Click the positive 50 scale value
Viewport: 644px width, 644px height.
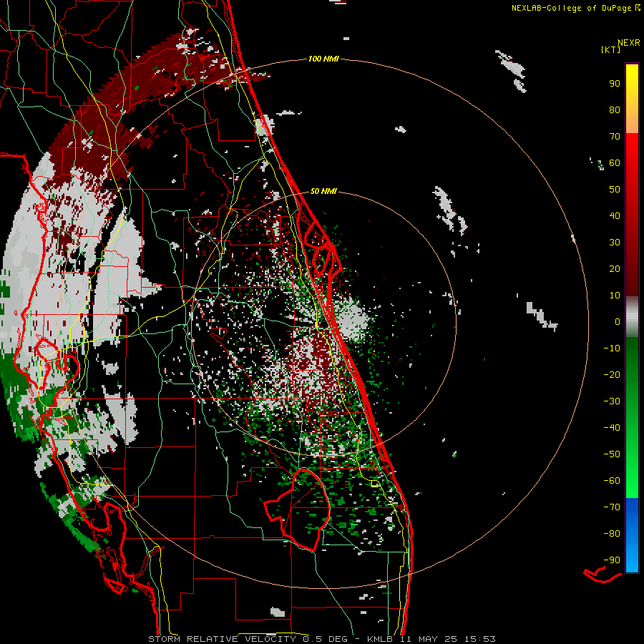click(x=615, y=190)
